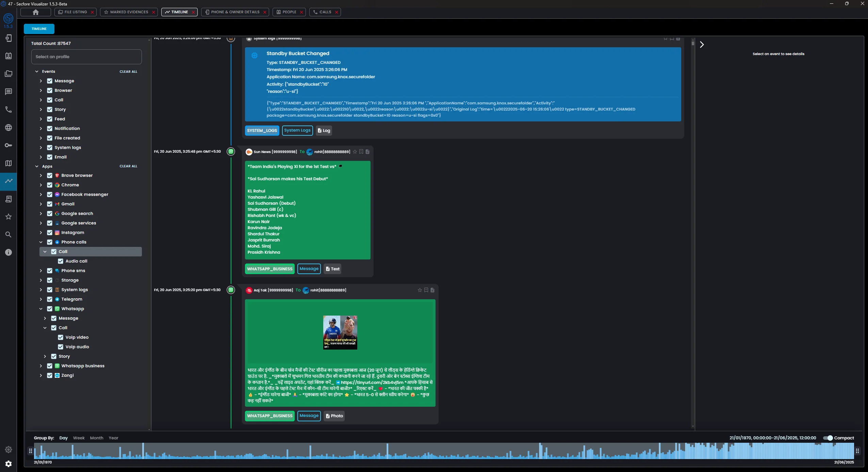Toggle the Compact switch
The width and height of the screenshot is (868, 472).
828,438
